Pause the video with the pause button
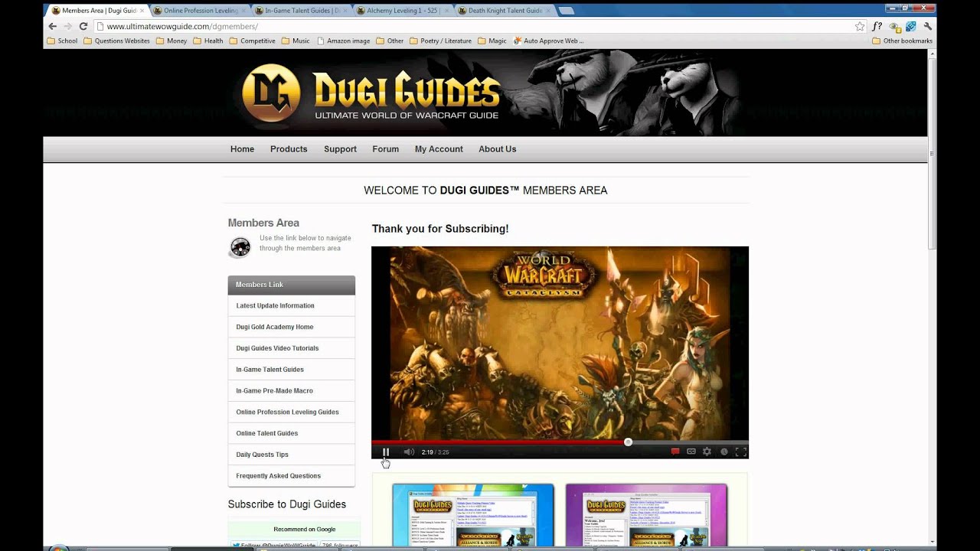 pos(386,452)
